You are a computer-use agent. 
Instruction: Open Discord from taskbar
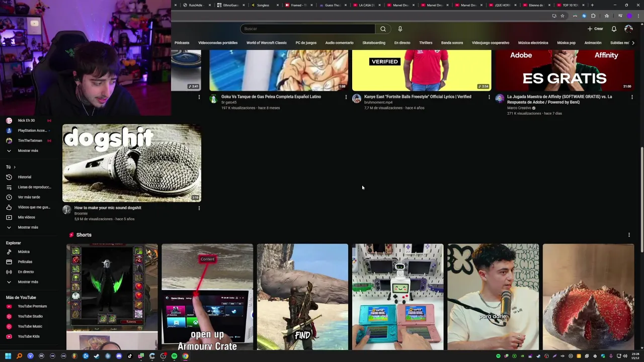119,356
